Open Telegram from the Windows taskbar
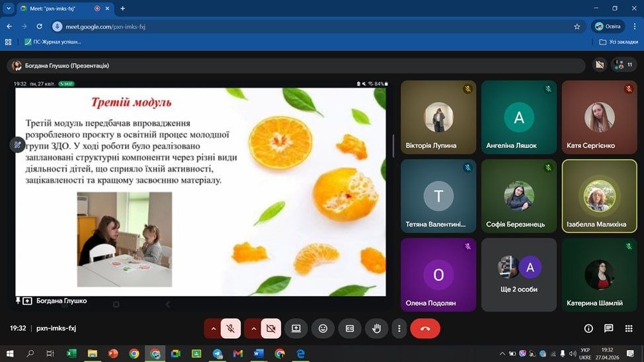644x362 pixels. [x=218, y=353]
